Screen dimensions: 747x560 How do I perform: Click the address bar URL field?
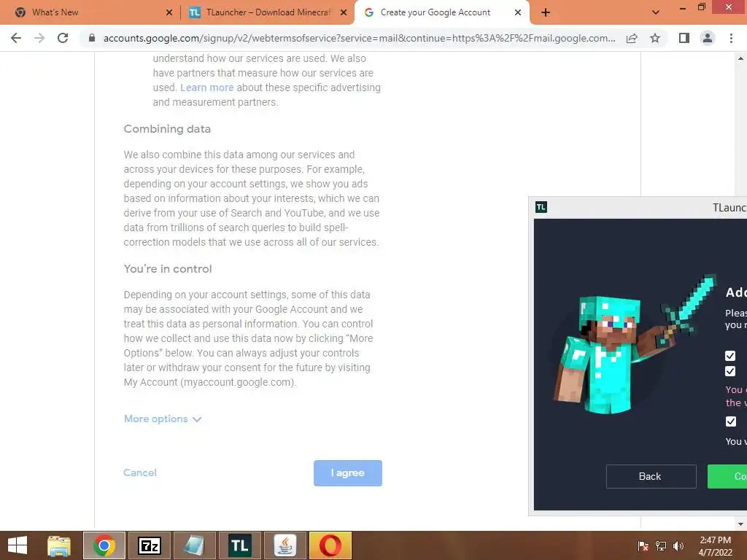click(359, 38)
